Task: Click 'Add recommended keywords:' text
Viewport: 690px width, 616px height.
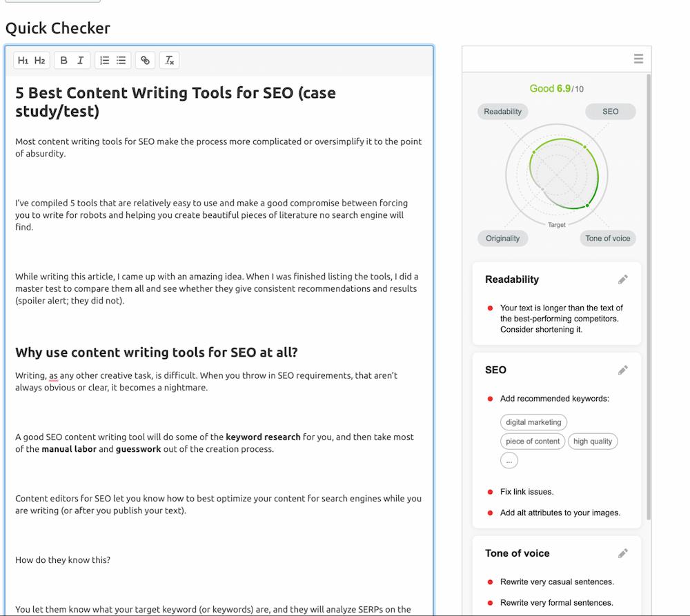Action: click(555, 399)
